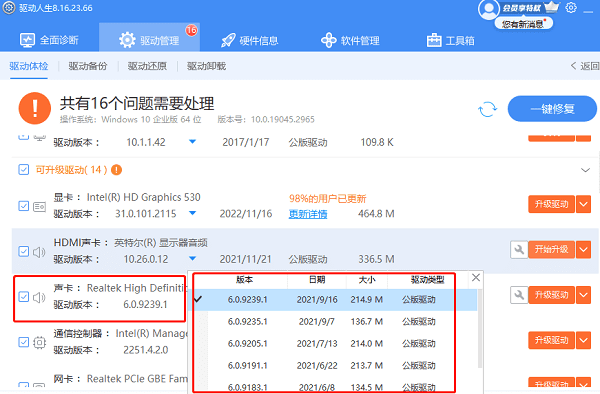Image resolution: width=600 pixels, height=394 pixels.
Task: Click the wrench icon in Realtek 声卡 row
Action: [519, 295]
